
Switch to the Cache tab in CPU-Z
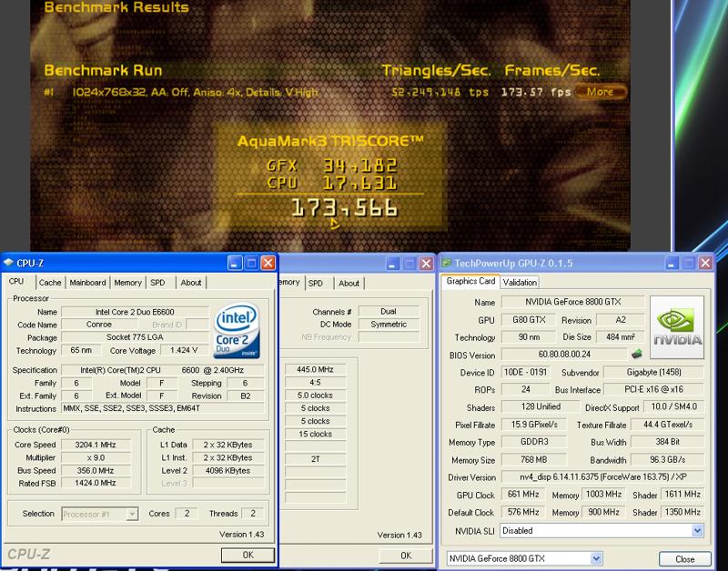pyautogui.click(x=50, y=283)
